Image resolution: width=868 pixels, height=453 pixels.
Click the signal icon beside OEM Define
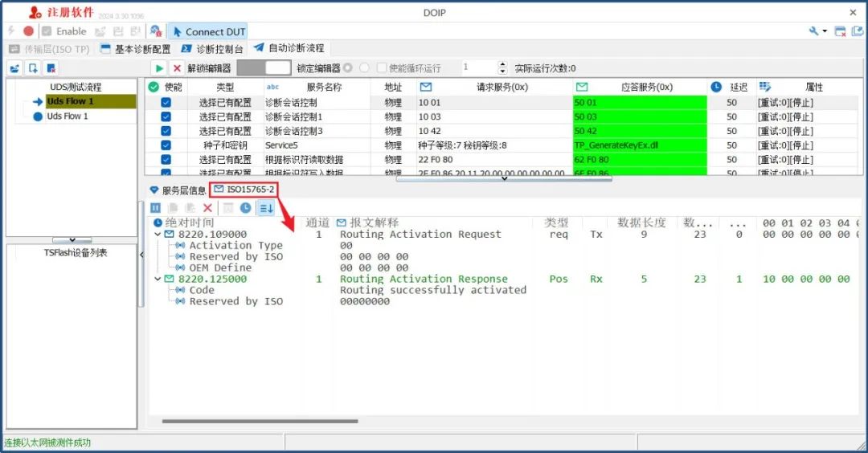pyautogui.click(x=180, y=267)
